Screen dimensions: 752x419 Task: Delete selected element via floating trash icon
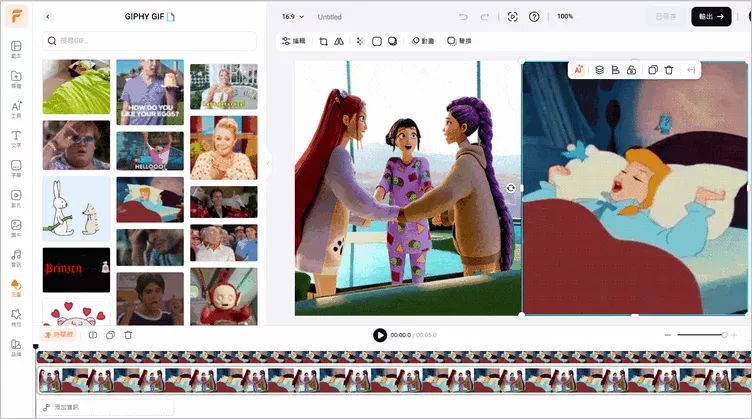(669, 70)
